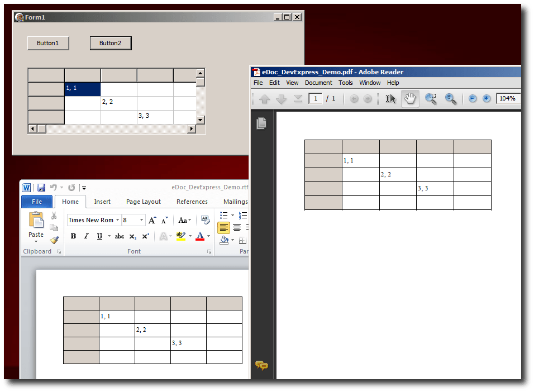Viewport: 534px width, 392px height.
Task: Open the font name dropdown
Action: [117, 220]
